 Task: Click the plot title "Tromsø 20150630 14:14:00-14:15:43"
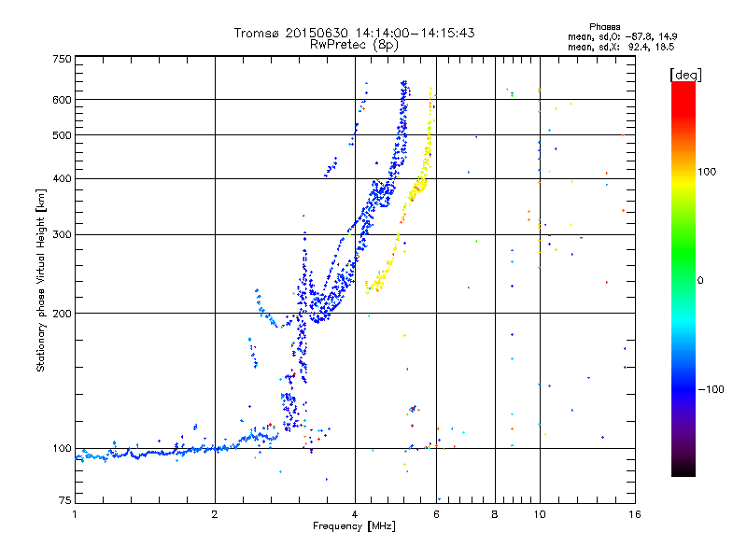click(354, 33)
